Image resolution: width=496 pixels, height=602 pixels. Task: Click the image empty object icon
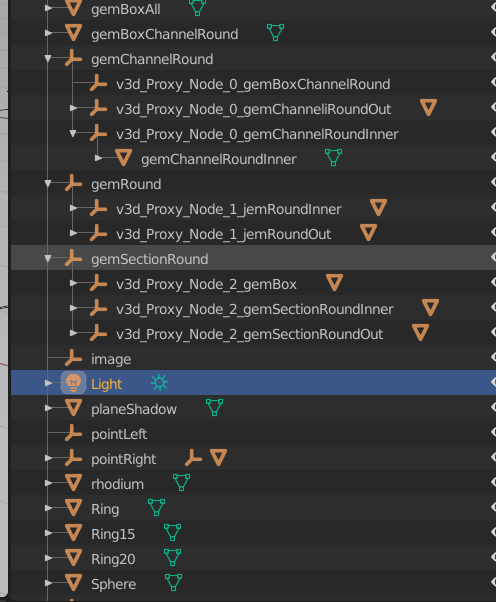click(73, 358)
